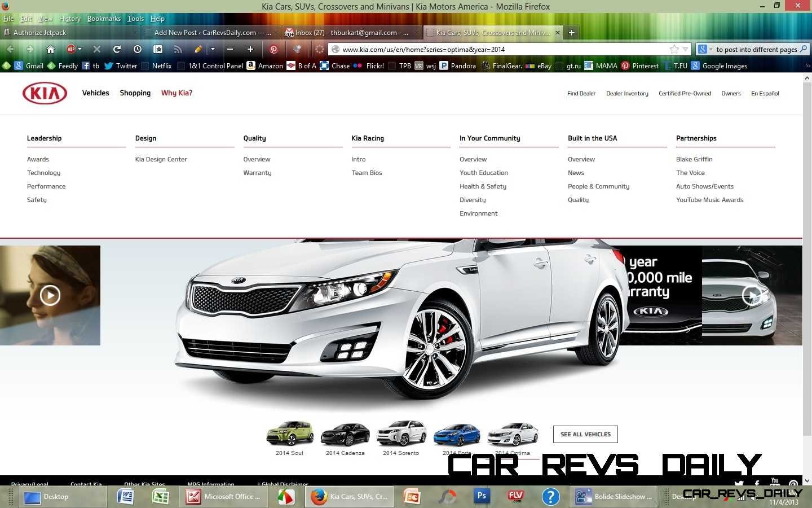Open the eBay bookmark
Viewport: 812px width, 508px height.
click(x=539, y=65)
